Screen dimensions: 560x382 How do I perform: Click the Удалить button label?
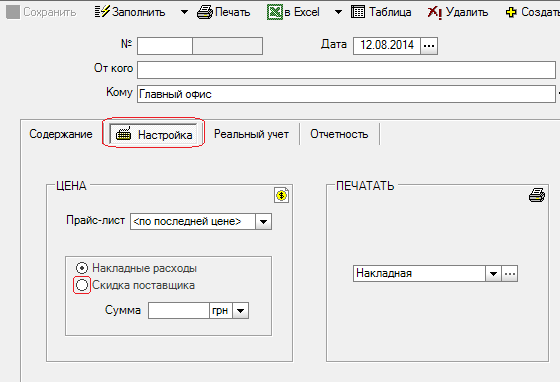pyautogui.click(x=467, y=12)
